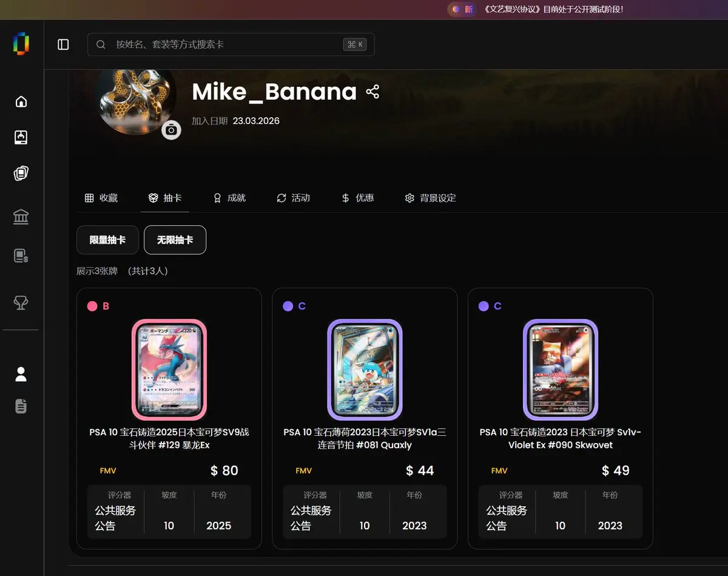Switch to the 收藏 tab
This screenshot has height=576, width=728.
[x=101, y=198]
